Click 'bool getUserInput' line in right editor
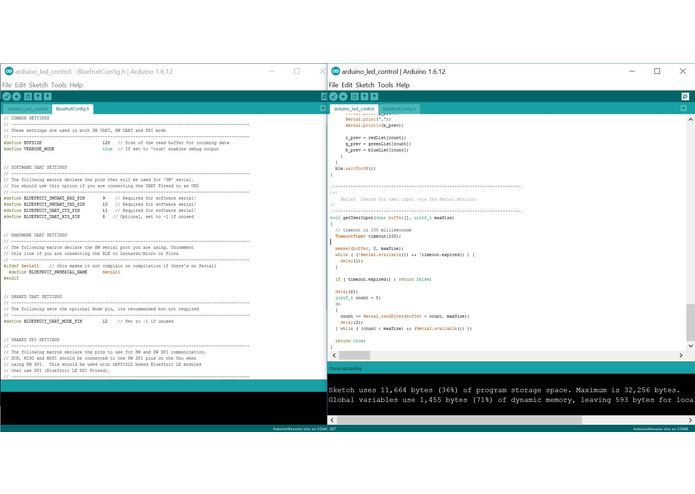Viewport: 695px width, 494px height. [392, 218]
